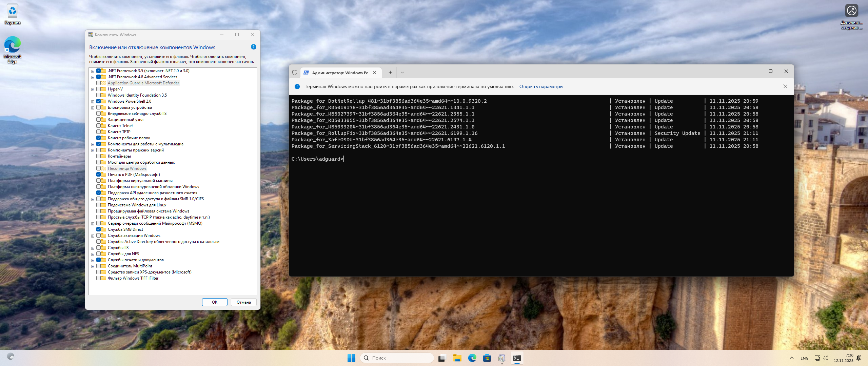Open the terminal new-tab profile dropdown
The height and width of the screenshot is (366, 868).
tap(402, 73)
